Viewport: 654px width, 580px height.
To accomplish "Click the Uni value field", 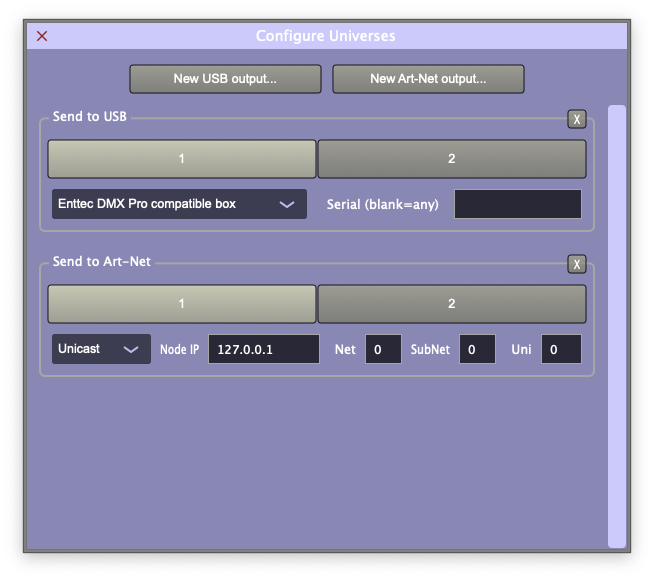I will [x=561, y=349].
